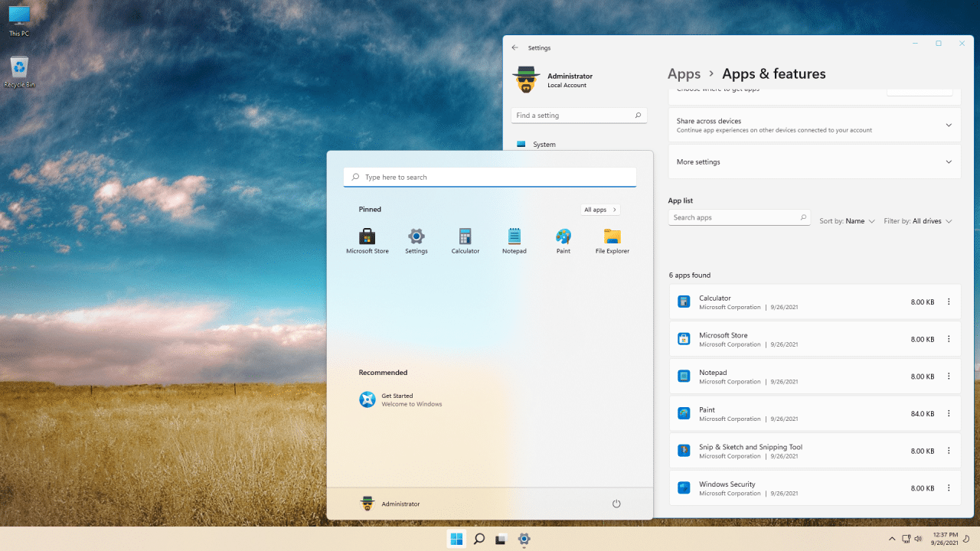The height and width of the screenshot is (551, 980).
Task: Open Get Started recommended item
Action: coord(401,399)
